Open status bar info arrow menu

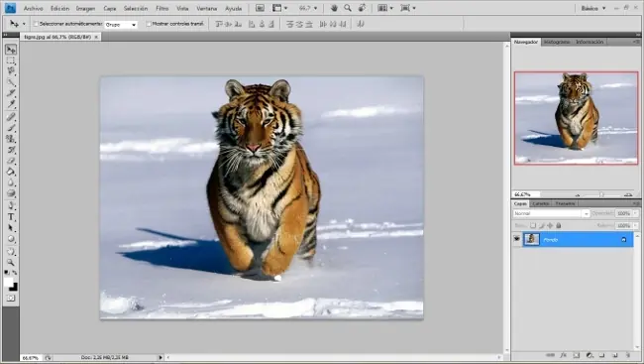[161, 357]
